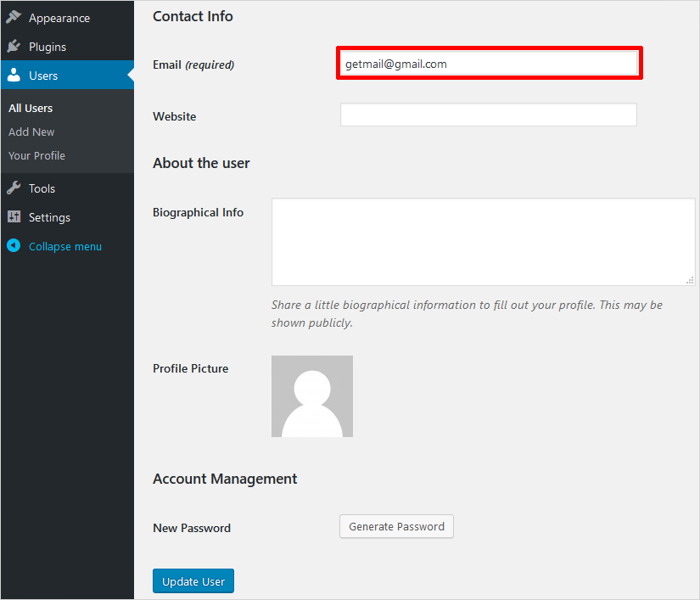Click the Settings sliders icon
700x600 pixels.
(x=14, y=217)
